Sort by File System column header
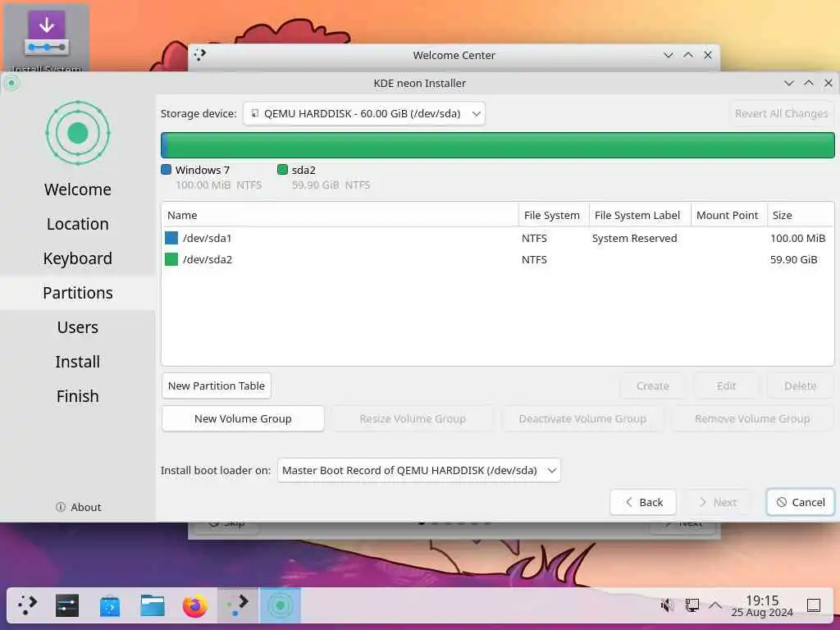This screenshot has height=630, width=840. click(x=554, y=215)
